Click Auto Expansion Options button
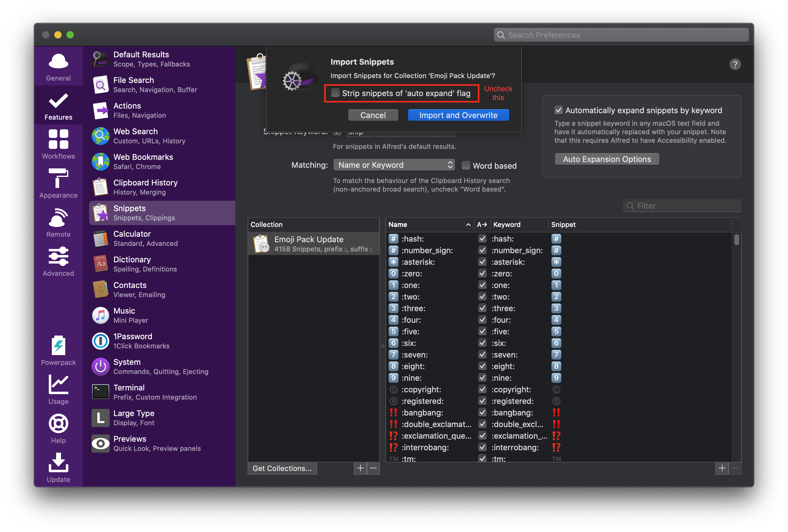The height and width of the screenshot is (532, 788). [607, 159]
